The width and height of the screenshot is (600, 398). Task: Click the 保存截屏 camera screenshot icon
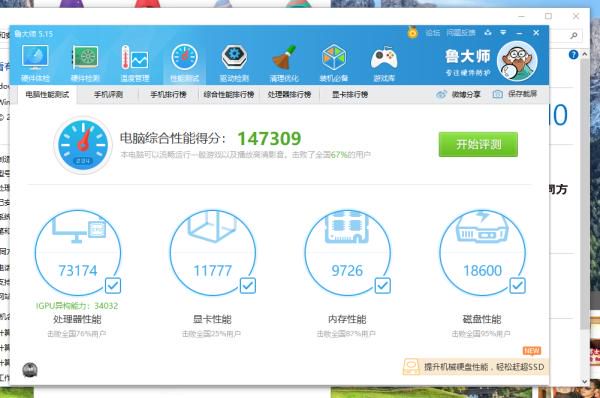click(497, 94)
